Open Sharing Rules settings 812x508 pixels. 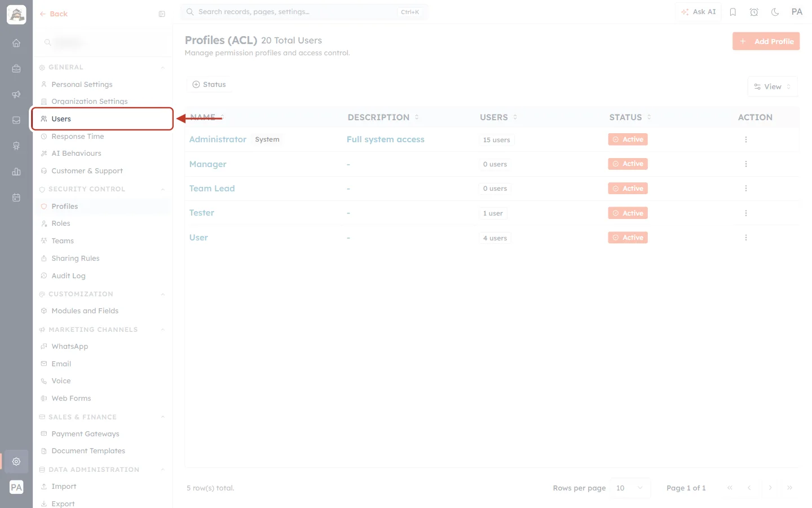tap(102, 259)
